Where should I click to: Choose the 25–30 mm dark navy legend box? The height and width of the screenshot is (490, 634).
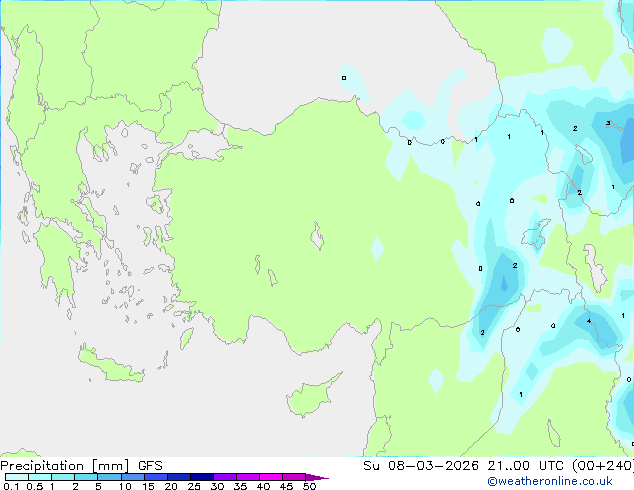pyautogui.click(x=201, y=477)
